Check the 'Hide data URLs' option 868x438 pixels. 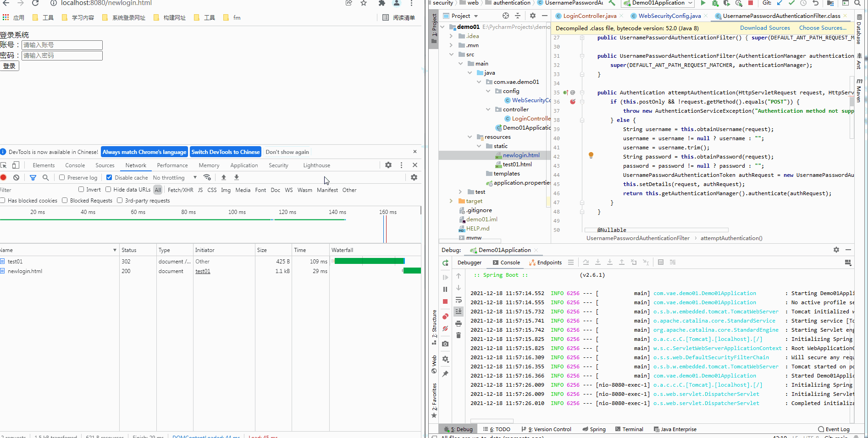coord(108,189)
